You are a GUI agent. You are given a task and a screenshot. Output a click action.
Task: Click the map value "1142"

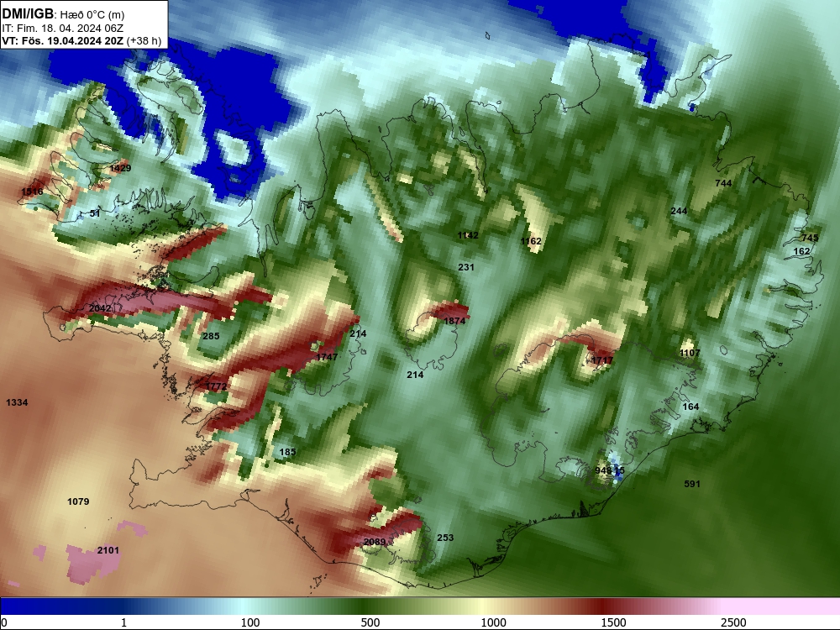(x=468, y=235)
